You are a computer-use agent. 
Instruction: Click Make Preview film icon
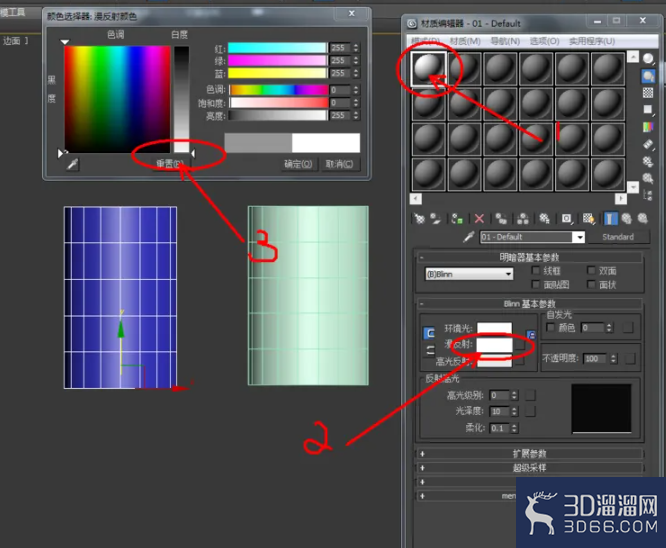pos(648,144)
